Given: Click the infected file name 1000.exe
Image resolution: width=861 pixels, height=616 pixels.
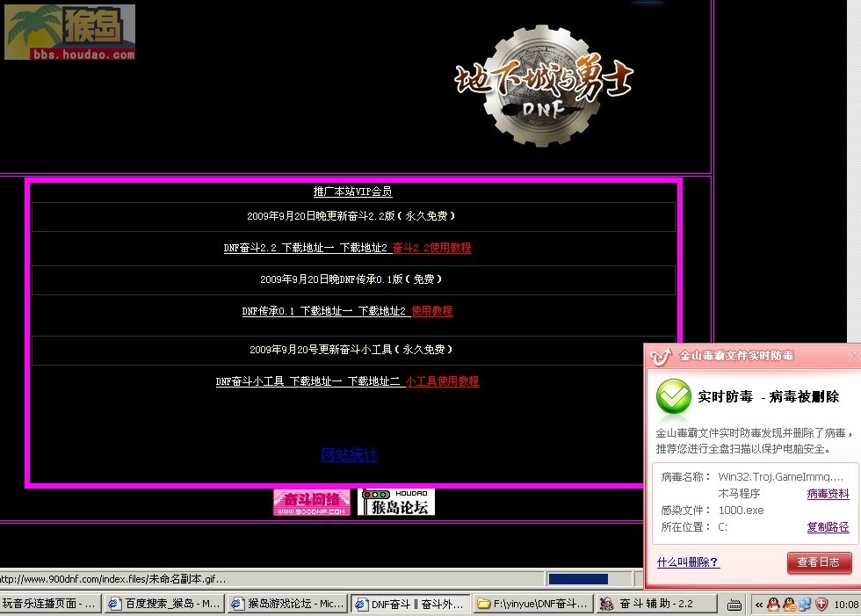Looking at the screenshot, I should click(741, 510).
